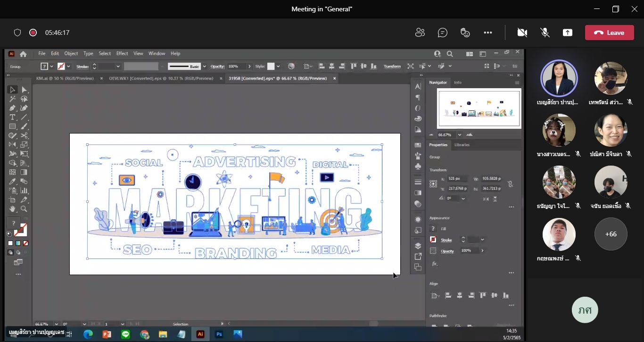
Task: Open the Color palette panel icon in dock
Action: [418, 119]
